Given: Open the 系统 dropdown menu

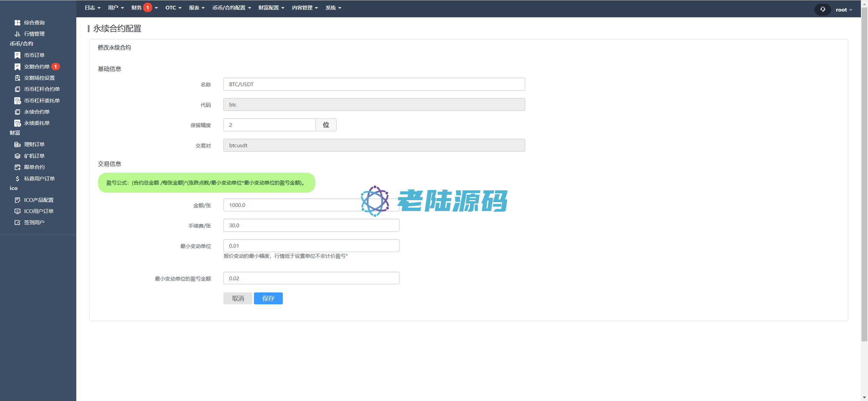Looking at the screenshot, I should click(333, 8).
